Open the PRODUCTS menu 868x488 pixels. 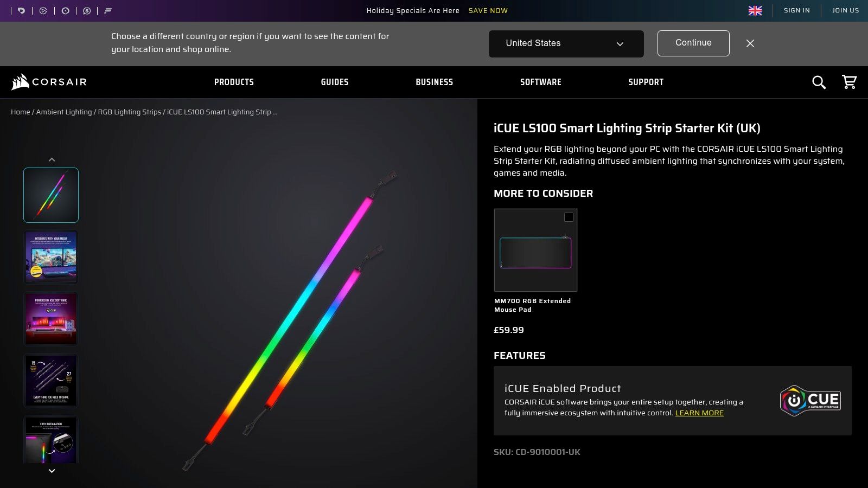234,82
